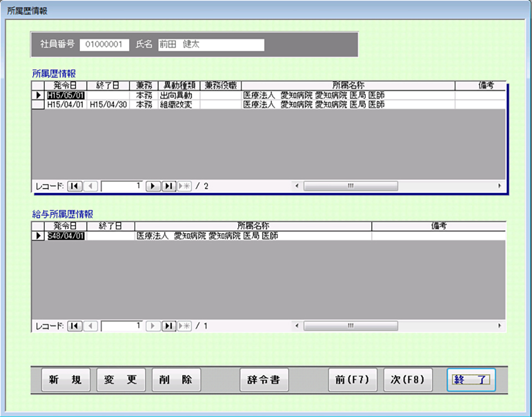Viewport: 532px width, 417px height.
Task: Click record number box in 所属歴情報 navigator
Action: click(122, 186)
